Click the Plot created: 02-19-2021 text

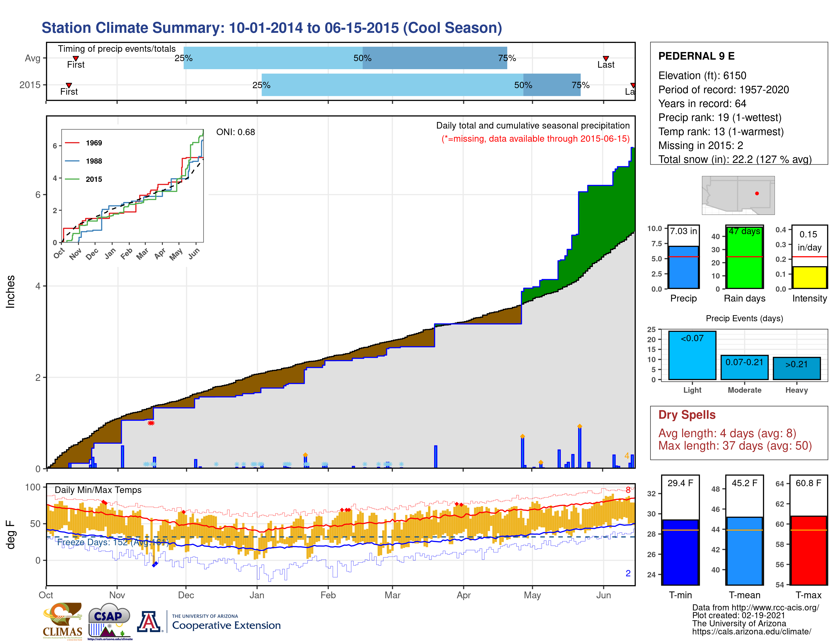point(738,615)
